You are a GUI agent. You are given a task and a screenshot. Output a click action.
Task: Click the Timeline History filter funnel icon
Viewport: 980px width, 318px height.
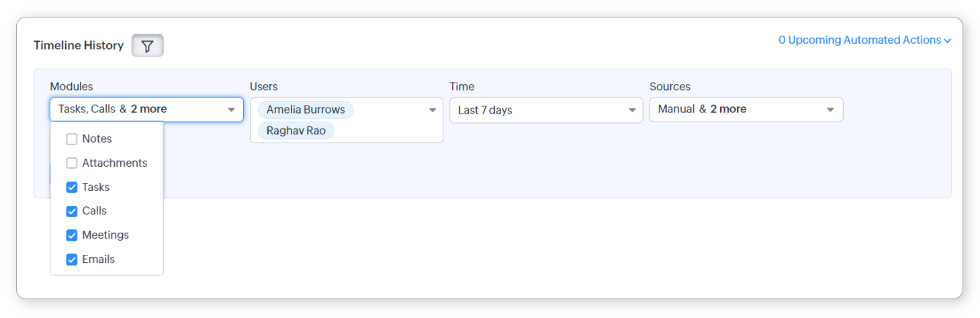148,46
